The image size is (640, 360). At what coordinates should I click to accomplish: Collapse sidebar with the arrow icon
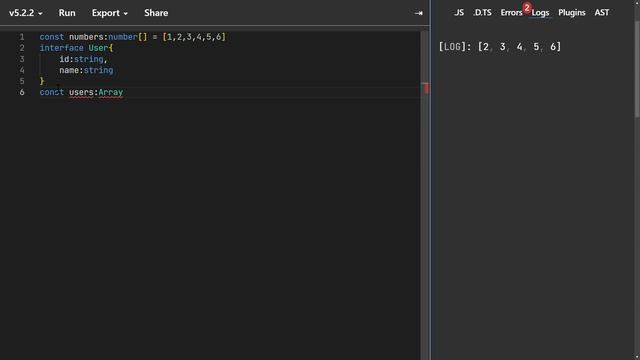[418, 13]
